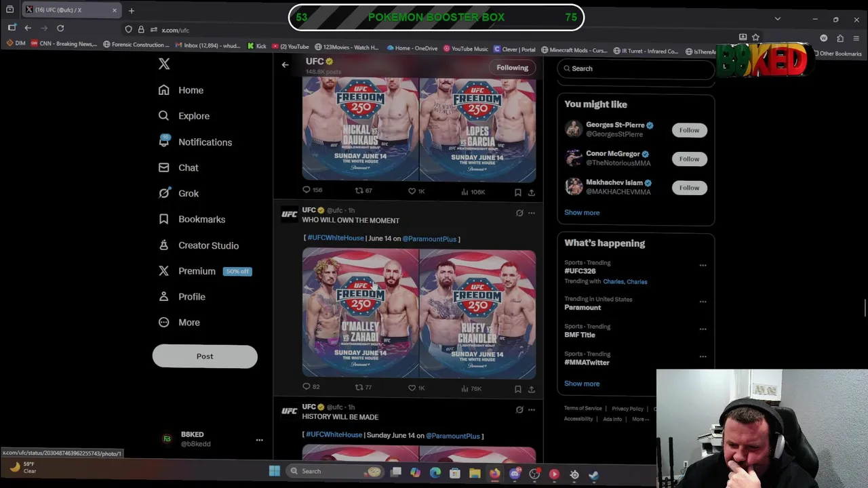Open options for Paramount trend
This screenshot has width=868, height=488.
click(x=703, y=302)
